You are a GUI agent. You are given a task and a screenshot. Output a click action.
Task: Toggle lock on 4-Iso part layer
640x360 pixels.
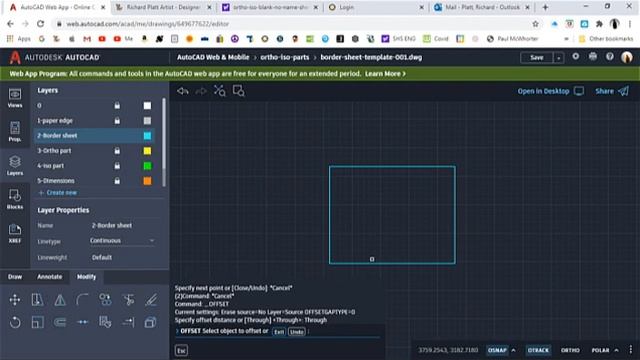click(117, 166)
